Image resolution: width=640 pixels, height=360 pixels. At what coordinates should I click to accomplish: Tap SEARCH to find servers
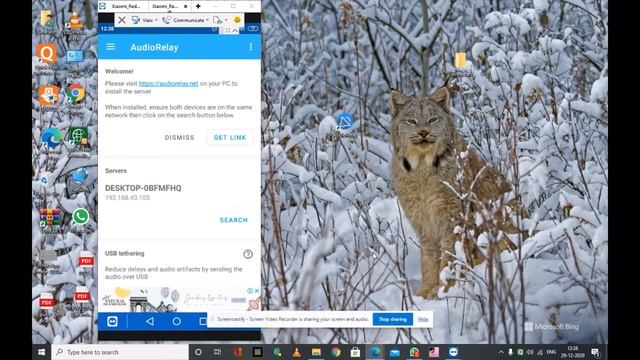click(233, 220)
